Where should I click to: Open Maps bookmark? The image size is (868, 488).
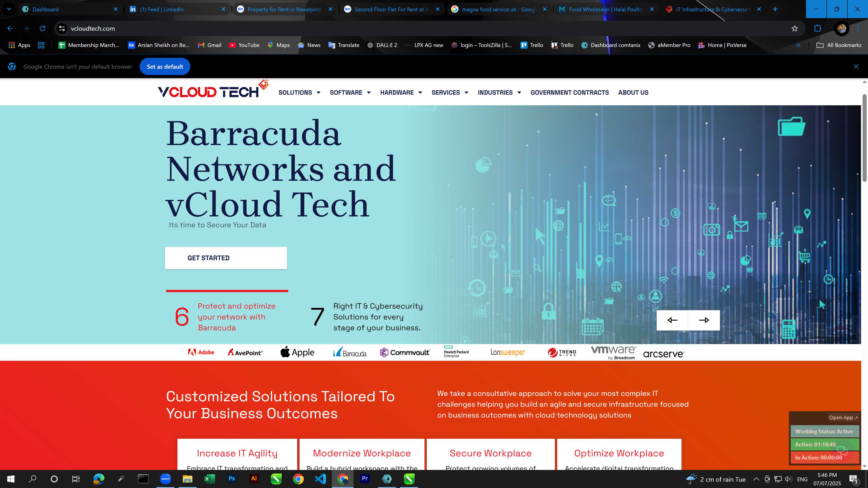click(x=278, y=45)
